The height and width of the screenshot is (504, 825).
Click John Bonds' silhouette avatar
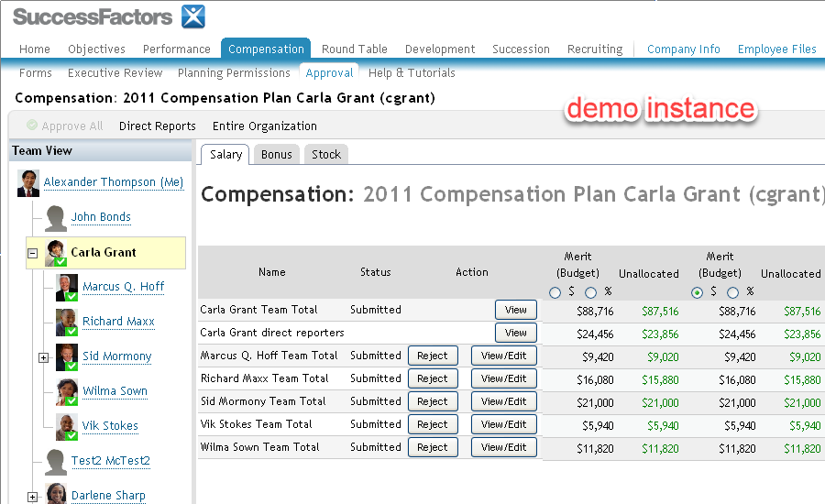(56, 218)
